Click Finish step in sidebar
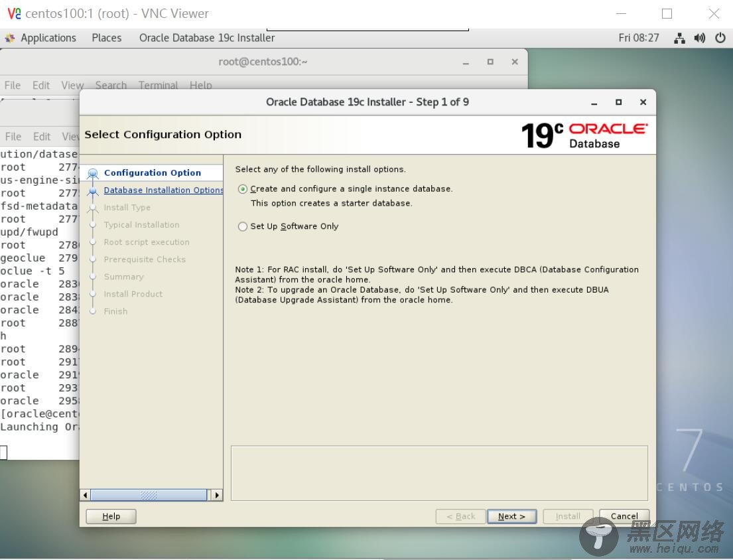The height and width of the screenshot is (560, 733). pyautogui.click(x=115, y=311)
